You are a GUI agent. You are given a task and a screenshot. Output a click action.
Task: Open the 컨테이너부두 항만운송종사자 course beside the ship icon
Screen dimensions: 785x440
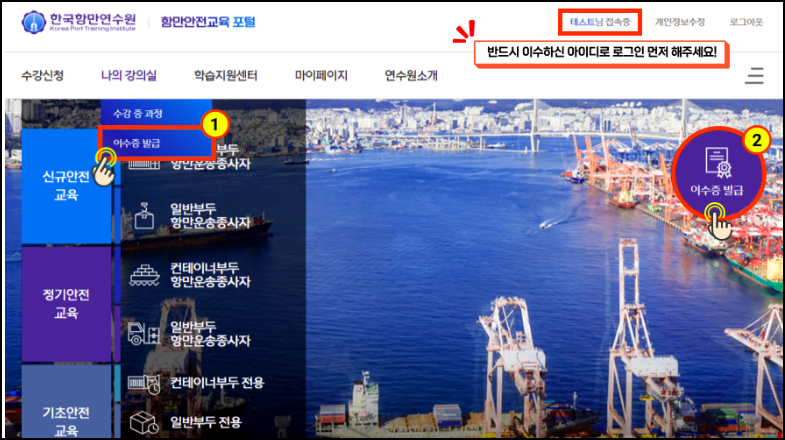point(210,275)
